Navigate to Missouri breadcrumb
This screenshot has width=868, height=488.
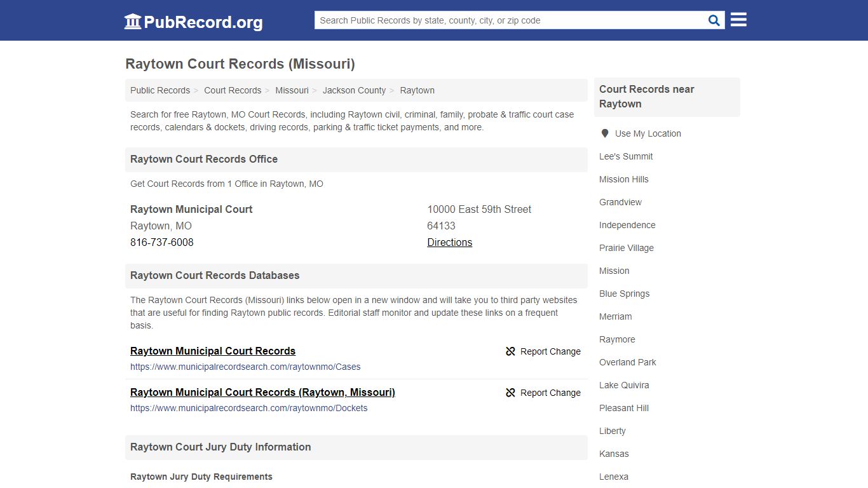(292, 90)
